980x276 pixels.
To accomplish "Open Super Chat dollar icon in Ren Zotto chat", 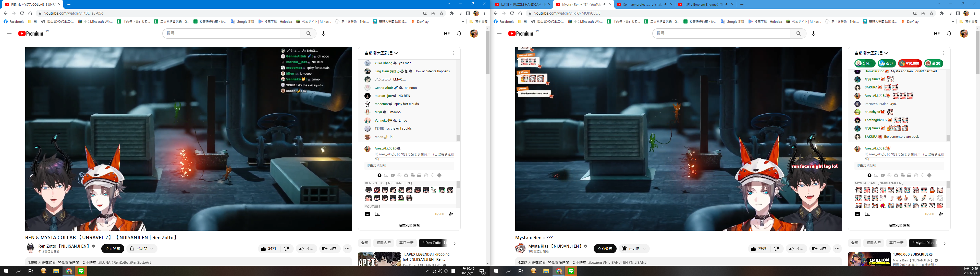I will coord(378,214).
